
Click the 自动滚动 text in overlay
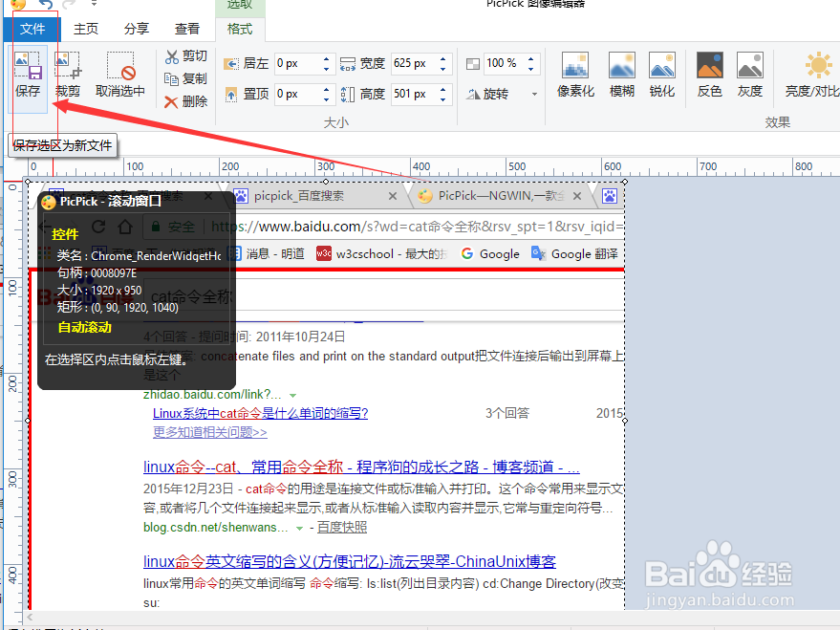(x=85, y=327)
